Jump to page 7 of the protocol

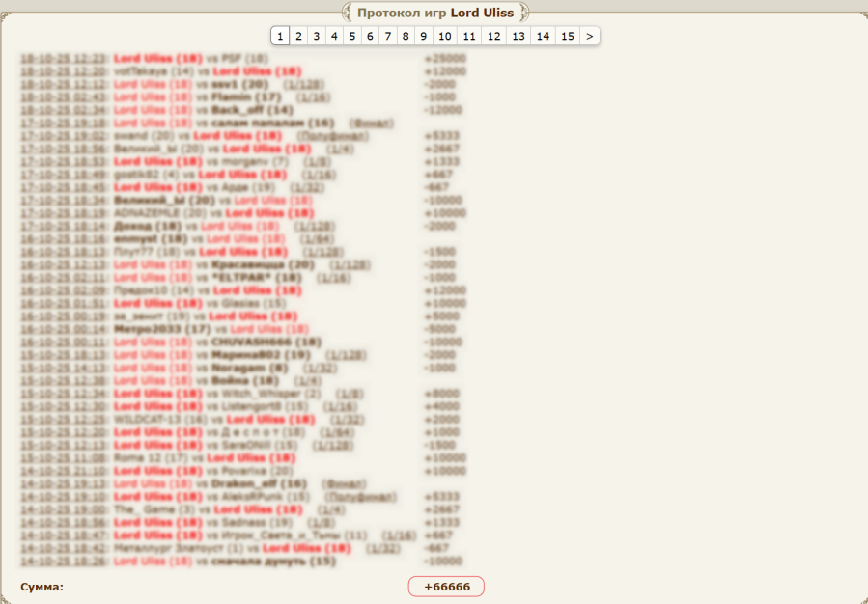click(x=387, y=36)
